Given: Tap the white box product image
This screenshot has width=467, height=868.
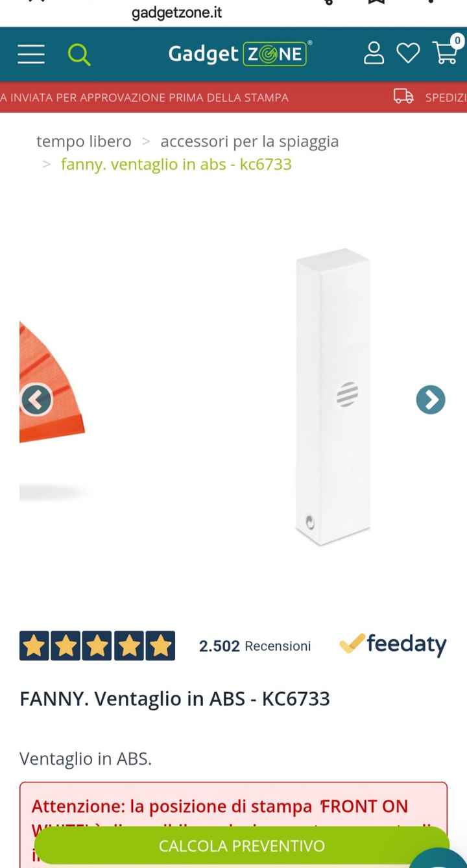Looking at the screenshot, I should tap(332, 396).
